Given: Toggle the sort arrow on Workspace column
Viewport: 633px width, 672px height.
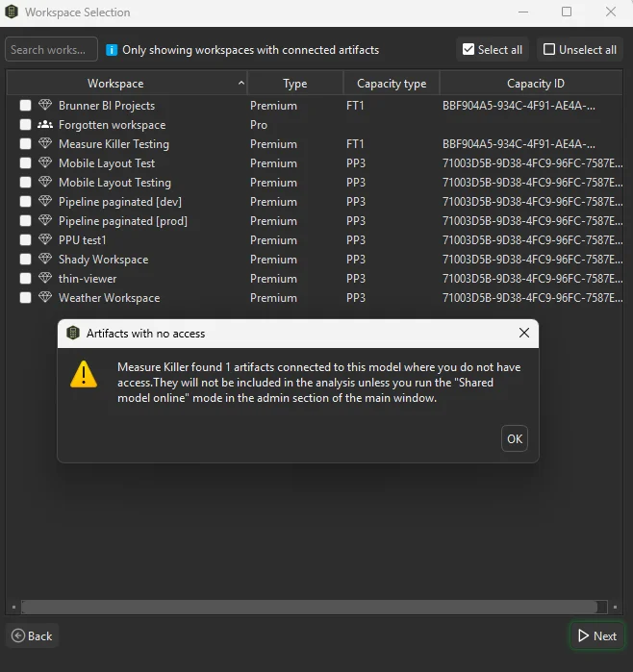Looking at the screenshot, I should 241,83.
